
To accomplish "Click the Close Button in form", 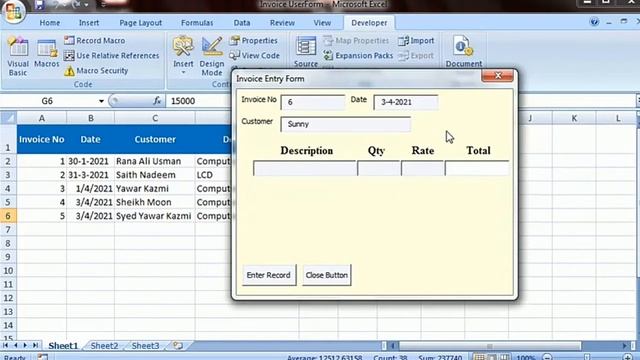I will coord(327,275).
